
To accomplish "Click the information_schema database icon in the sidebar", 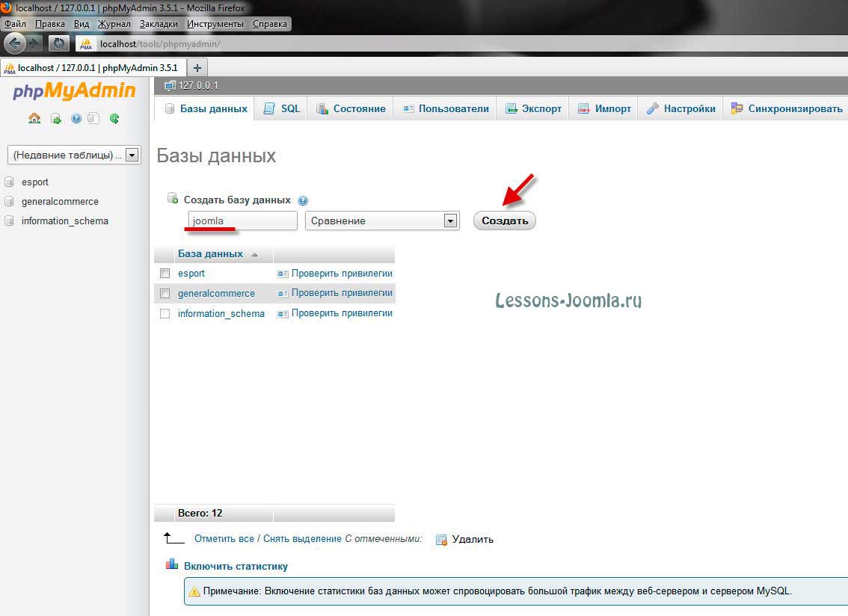I will coord(9,221).
